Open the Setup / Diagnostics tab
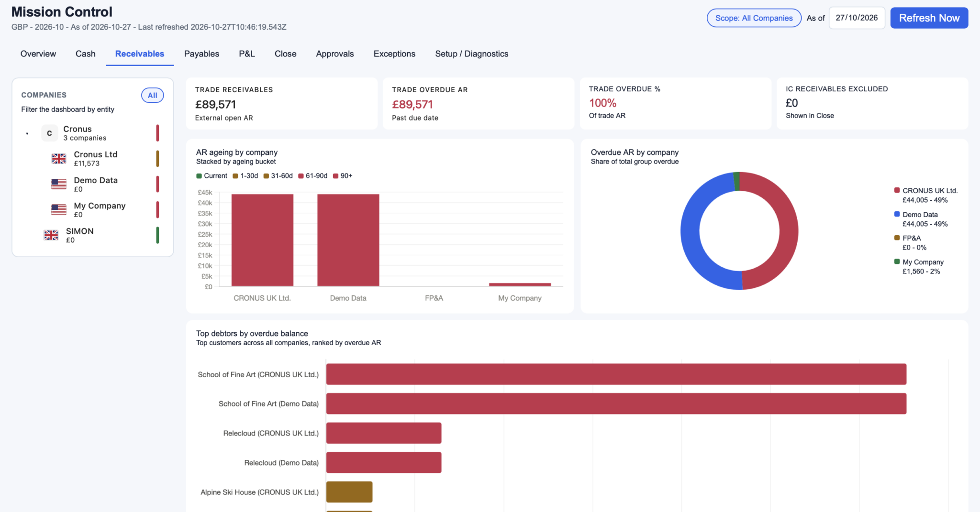 pos(472,54)
